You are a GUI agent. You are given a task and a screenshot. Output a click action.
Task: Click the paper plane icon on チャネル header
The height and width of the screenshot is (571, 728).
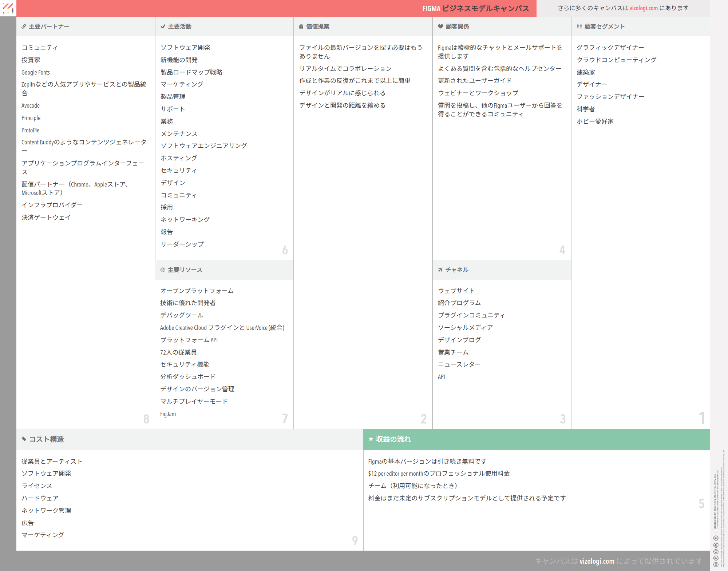[440, 269]
